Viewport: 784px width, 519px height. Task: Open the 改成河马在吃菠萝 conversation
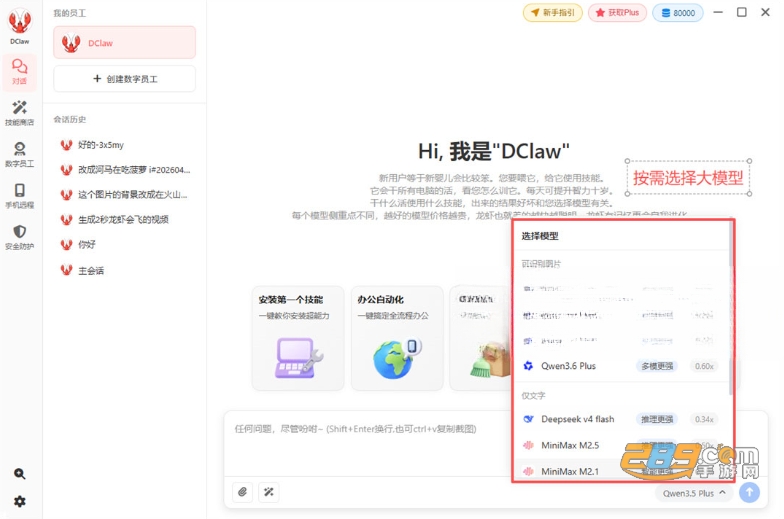click(x=124, y=170)
